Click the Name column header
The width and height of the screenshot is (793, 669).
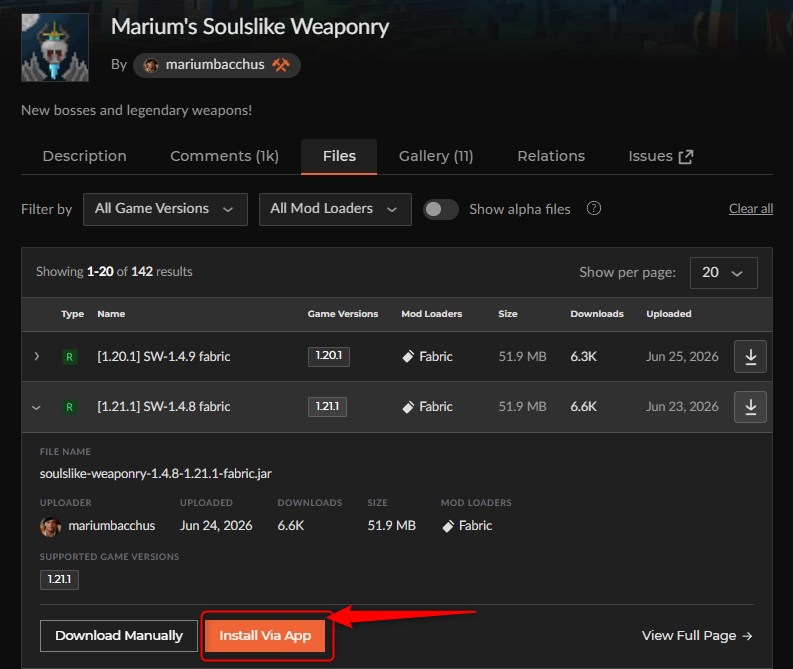click(x=111, y=314)
